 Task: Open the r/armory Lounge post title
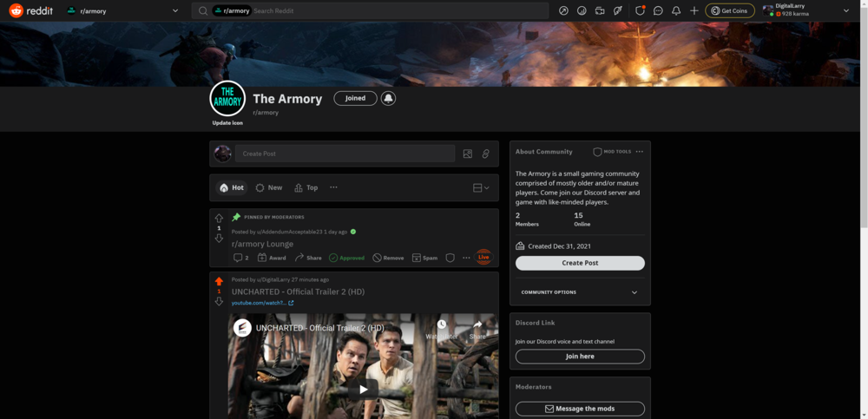pyautogui.click(x=262, y=244)
